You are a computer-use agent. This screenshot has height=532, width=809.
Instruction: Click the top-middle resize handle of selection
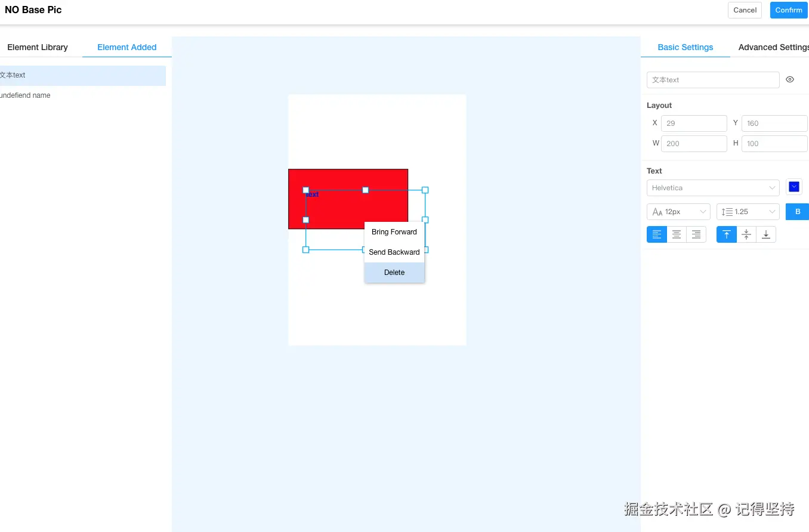tap(366, 190)
